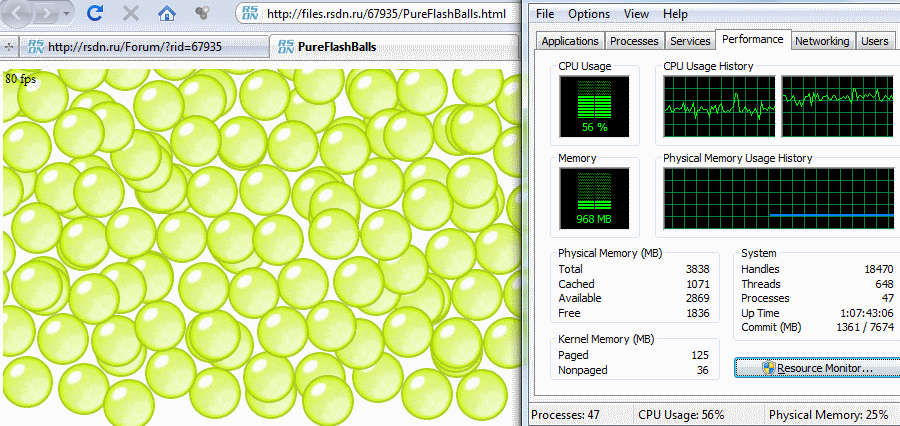Open the Help menu
Viewport: 900px width, 426px height.
[x=675, y=14]
